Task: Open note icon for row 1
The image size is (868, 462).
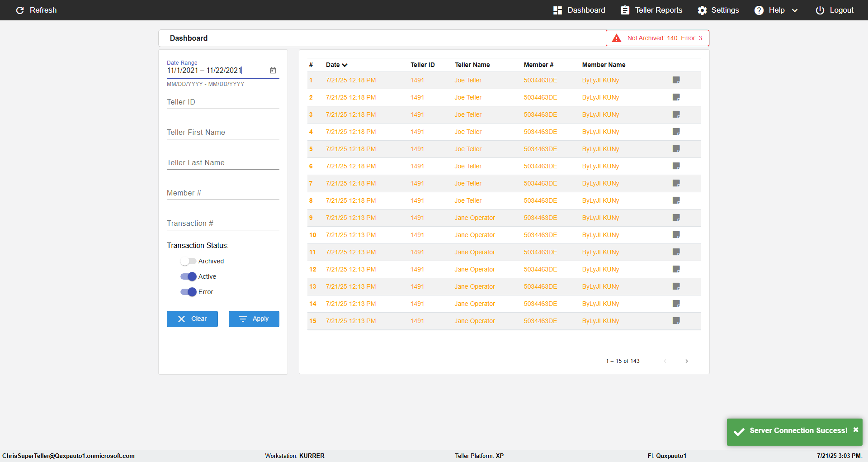Action: pyautogui.click(x=676, y=80)
